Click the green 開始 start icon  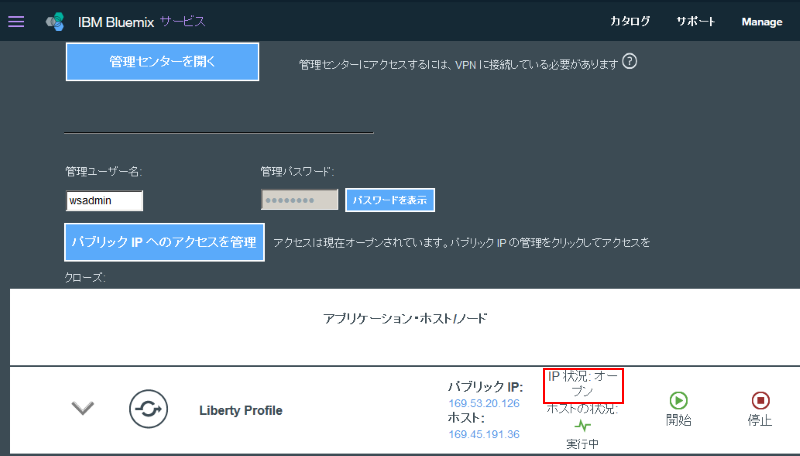coord(679,400)
